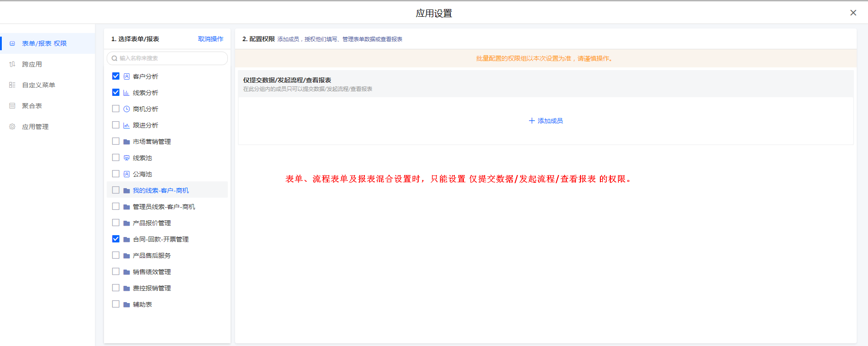Click the 线索分析 bar chart icon

click(127, 93)
